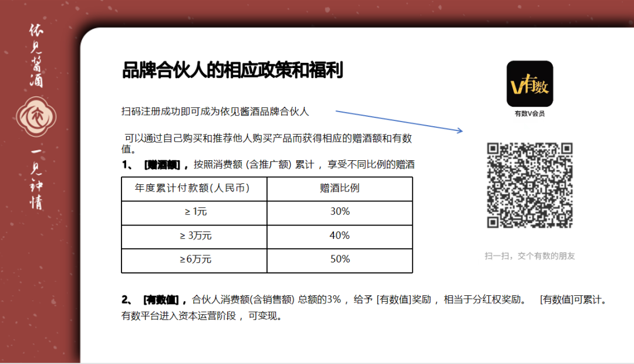Click the caption 有数V会员 under the logo
Image resolution: width=634 pixels, height=364 pixels.
click(x=530, y=114)
